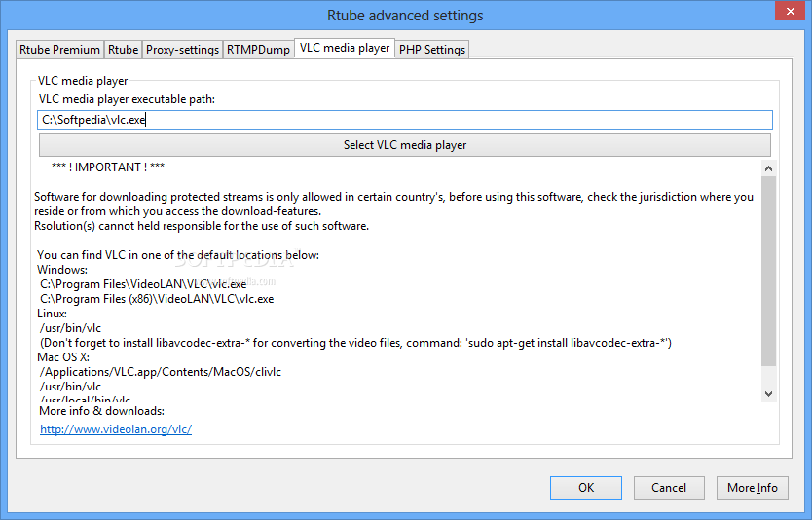Viewport: 812px width, 520px height.
Task: Go to the Proxy-settings tab
Action: click(x=182, y=50)
